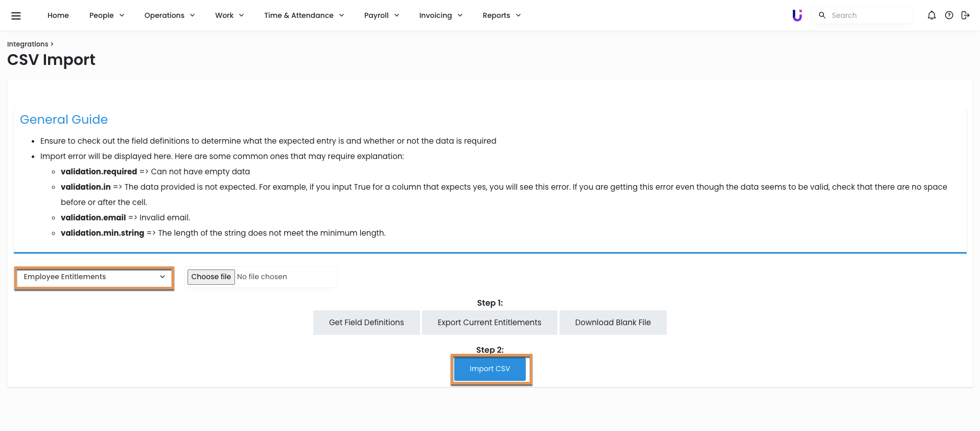Screen dimensions: 980x431
Task: Open the Payroll menu
Action: [381, 15]
